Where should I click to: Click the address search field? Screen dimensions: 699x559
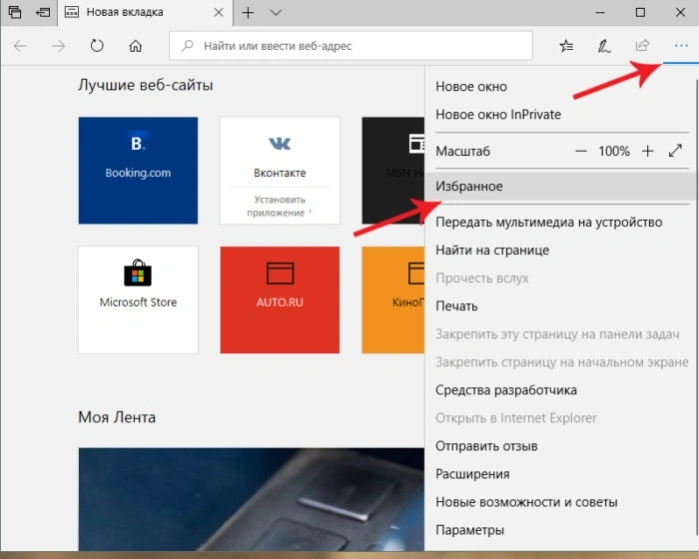point(350,45)
